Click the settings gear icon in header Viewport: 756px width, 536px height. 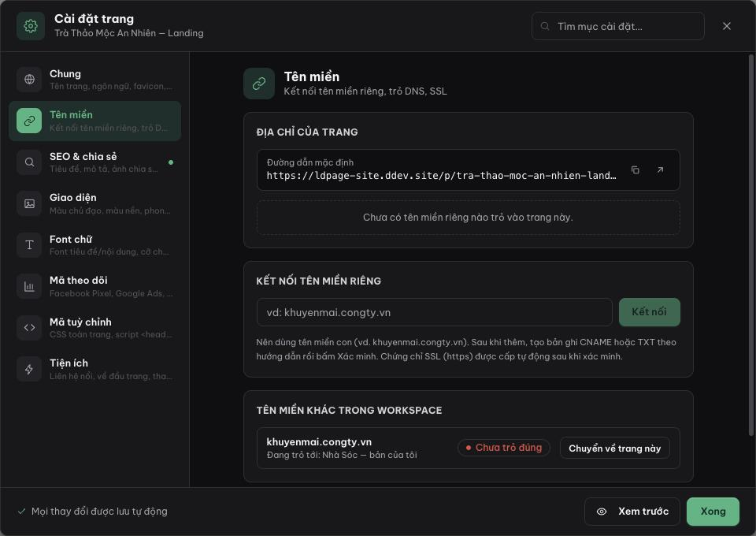31,26
